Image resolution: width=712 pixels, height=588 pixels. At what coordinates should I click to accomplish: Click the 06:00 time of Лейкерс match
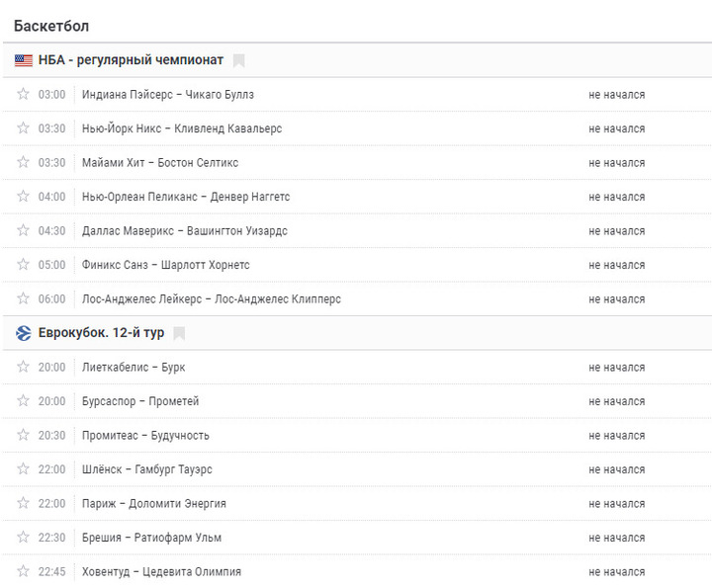click(51, 299)
